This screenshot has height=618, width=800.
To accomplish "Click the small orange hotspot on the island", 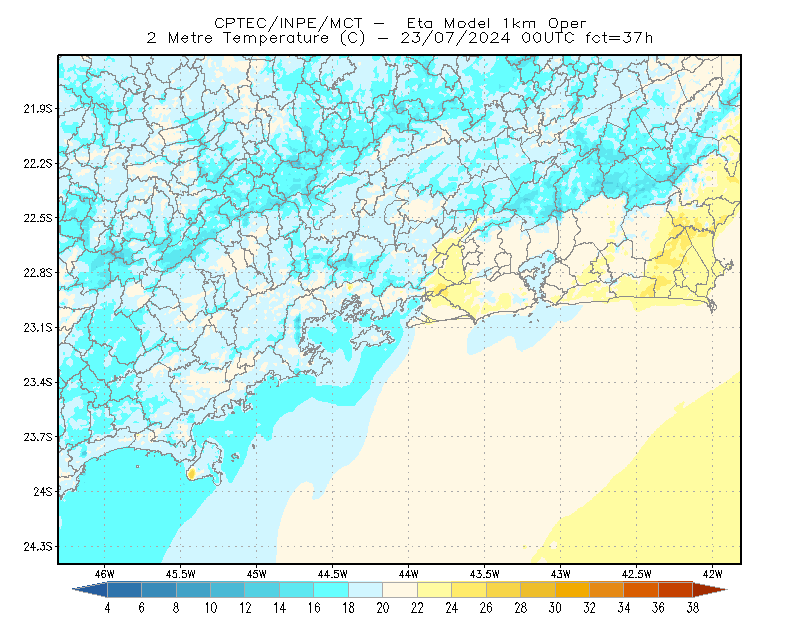I will [191, 474].
